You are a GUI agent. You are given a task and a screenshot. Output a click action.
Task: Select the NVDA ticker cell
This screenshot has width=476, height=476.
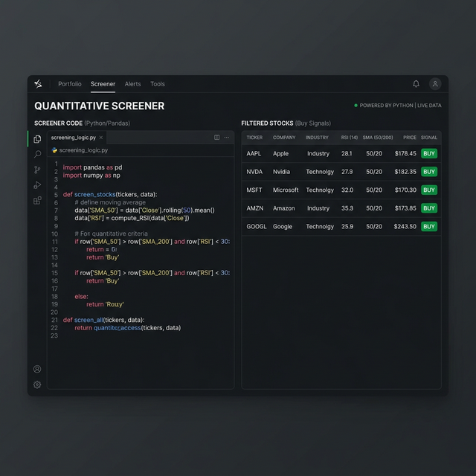tap(254, 172)
